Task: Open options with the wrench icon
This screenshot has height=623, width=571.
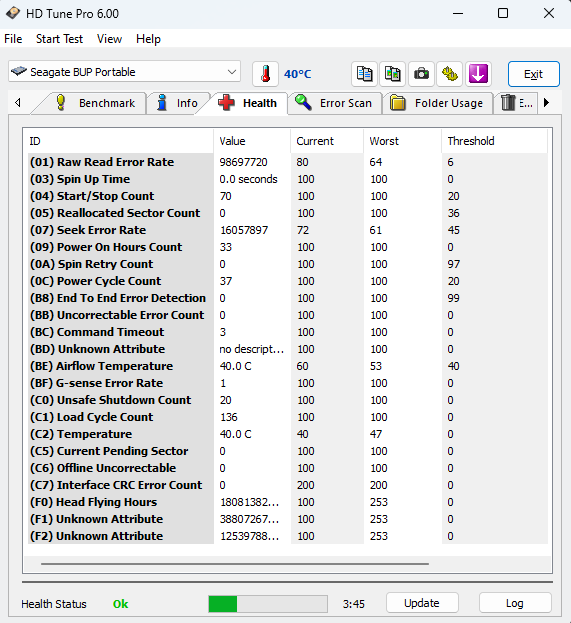Action: point(449,74)
